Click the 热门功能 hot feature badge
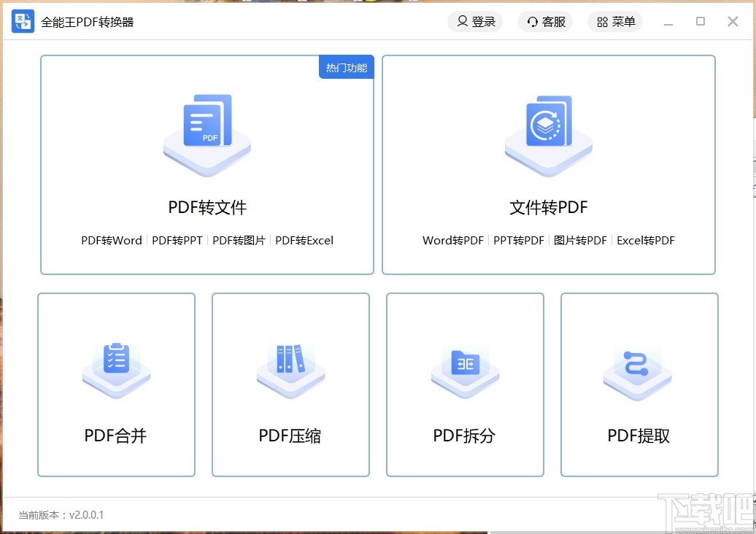The image size is (756, 534). [x=346, y=66]
